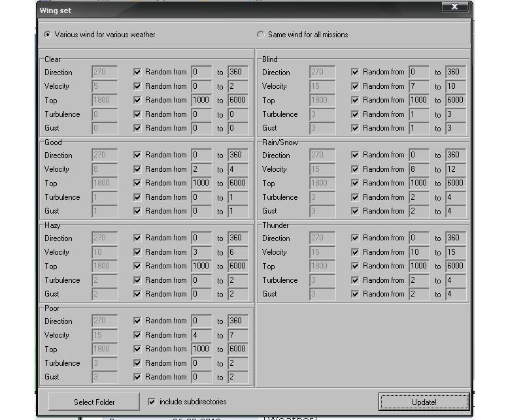Click Rain/Snow Velocity 'to' field showing 12
Viewport: 523px width, 420px height.
456,169
